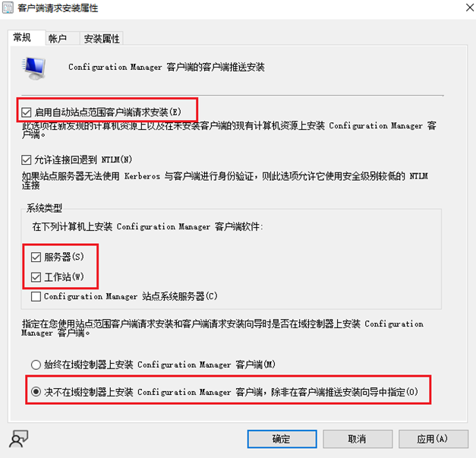Click the dialog icon in the title bar
This screenshot has height=458, width=476.
(8, 8)
